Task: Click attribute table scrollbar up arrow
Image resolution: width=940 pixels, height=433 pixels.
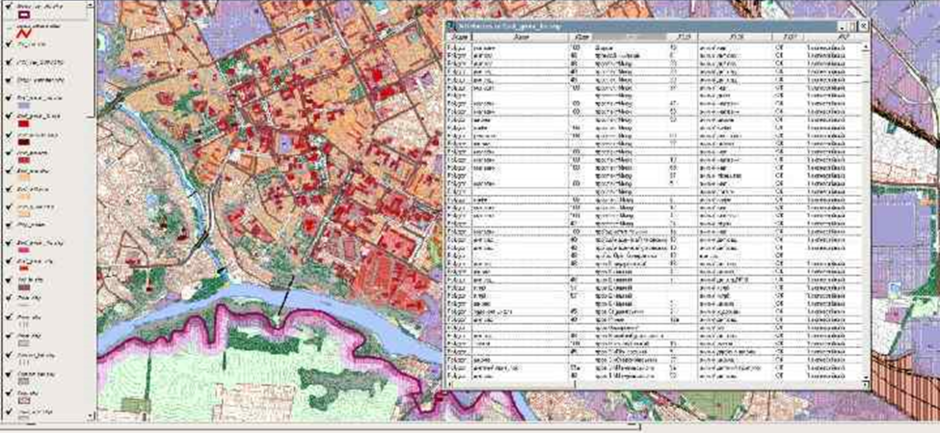Action: (x=866, y=47)
